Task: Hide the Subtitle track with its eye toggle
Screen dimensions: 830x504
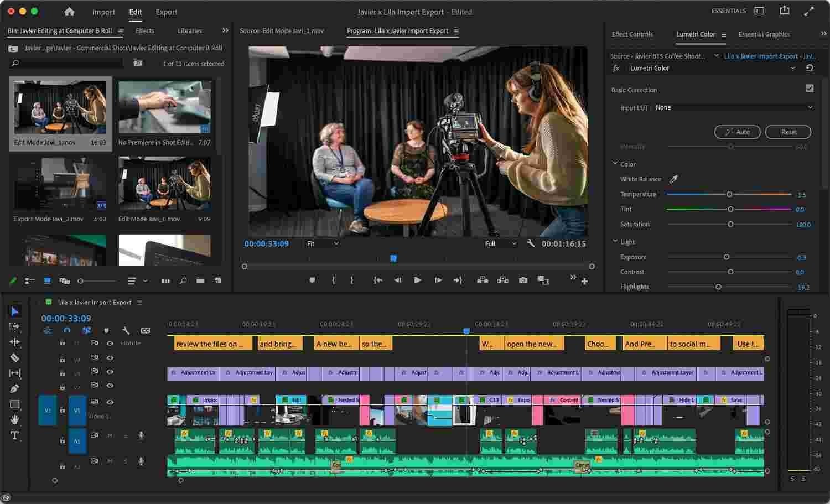Action: pos(110,343)
